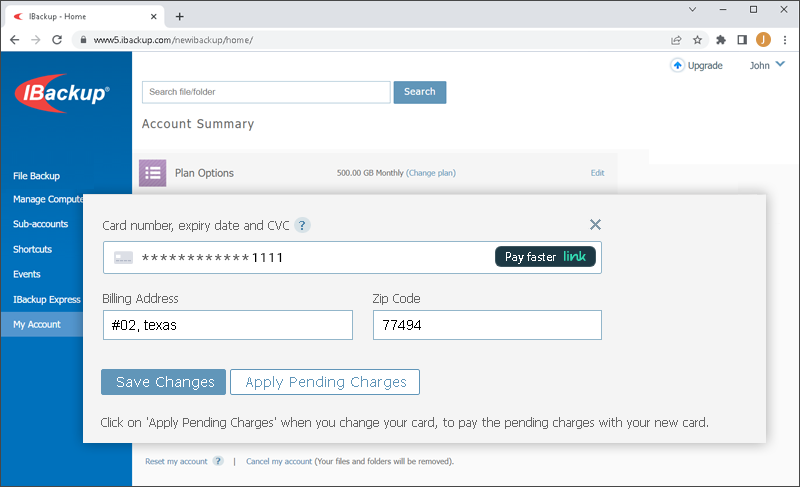
Task: Open Manage Computers in the sidebar
Action: (x=48, y=199)
